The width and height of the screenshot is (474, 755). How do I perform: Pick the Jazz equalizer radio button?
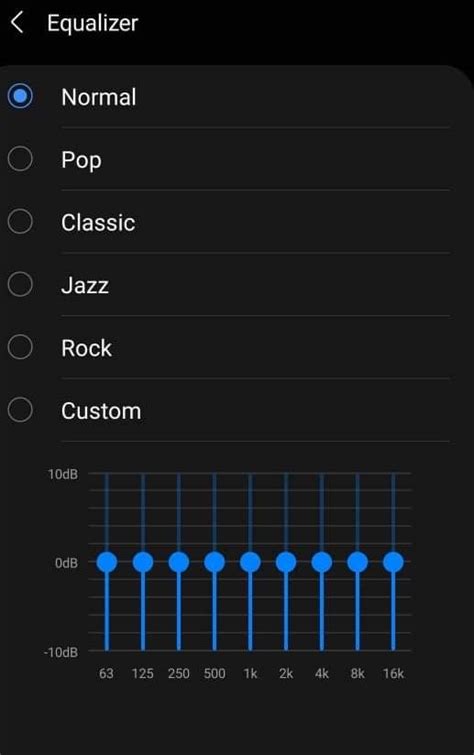click(20, 284)
